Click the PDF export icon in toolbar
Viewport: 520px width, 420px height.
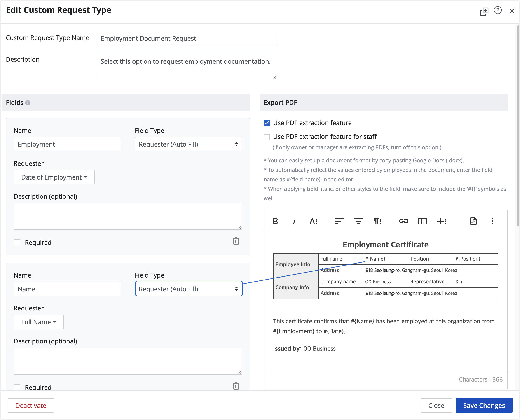[x=473, y=221]
